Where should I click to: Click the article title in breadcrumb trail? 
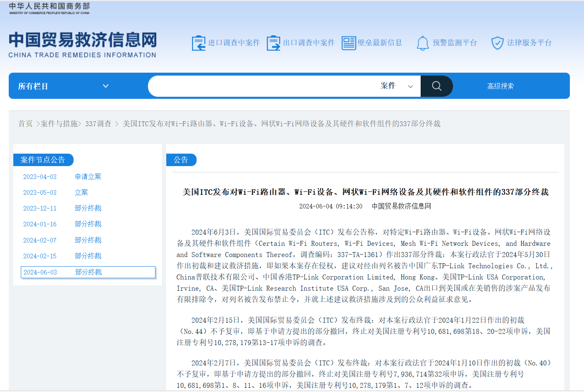[281, 124]
